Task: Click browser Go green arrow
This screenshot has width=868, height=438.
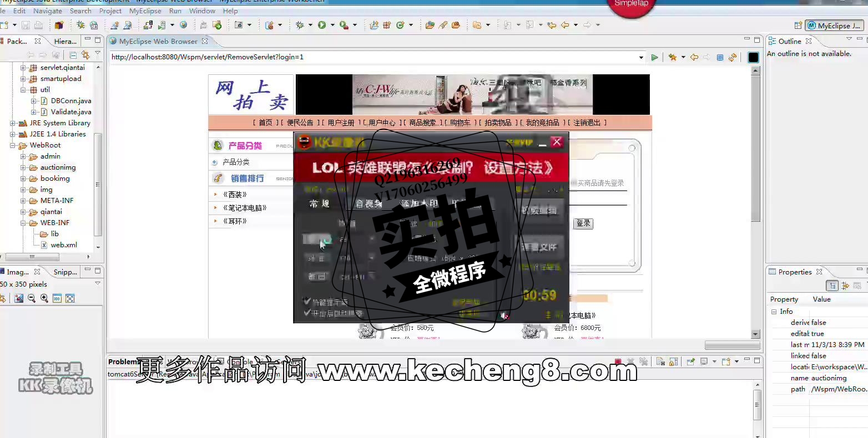Action: coord(655,57)
